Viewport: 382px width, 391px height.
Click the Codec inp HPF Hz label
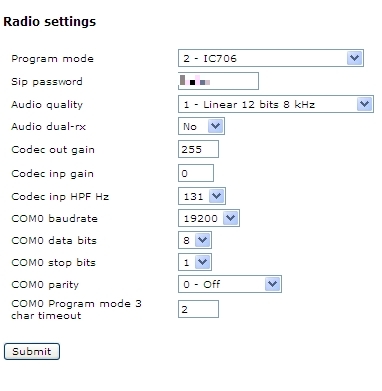tap(60, 197)
